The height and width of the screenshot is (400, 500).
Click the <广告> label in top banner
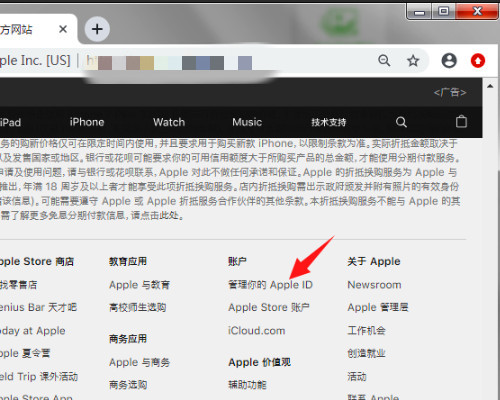pos(450,92)
